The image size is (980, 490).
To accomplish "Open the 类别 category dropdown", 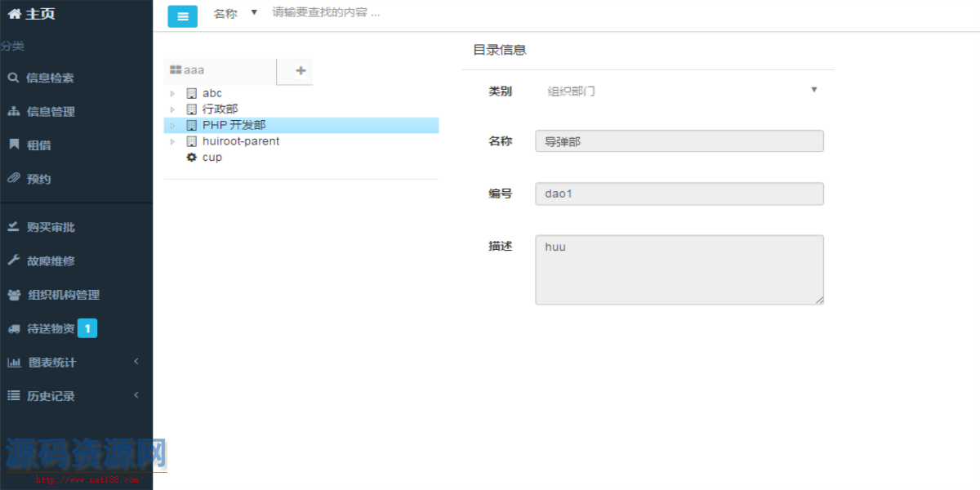I will point(813,90).
